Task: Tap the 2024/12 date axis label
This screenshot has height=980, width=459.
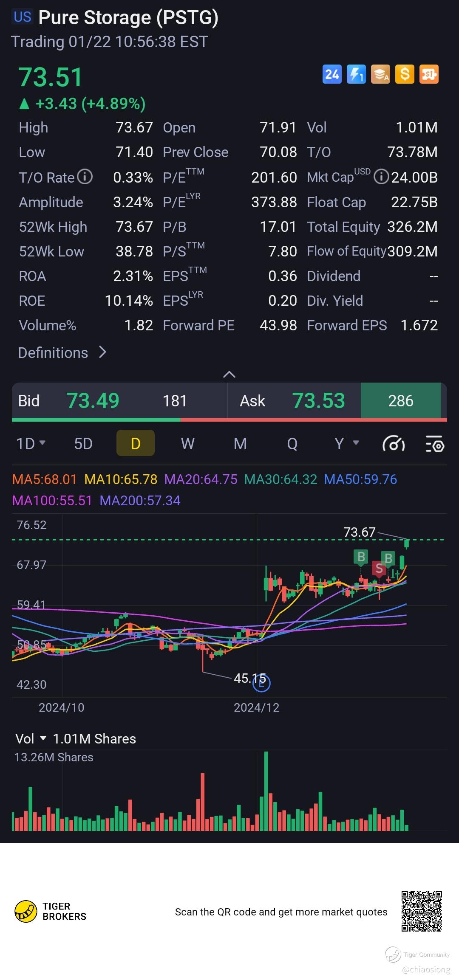Action: coord(257,707)
